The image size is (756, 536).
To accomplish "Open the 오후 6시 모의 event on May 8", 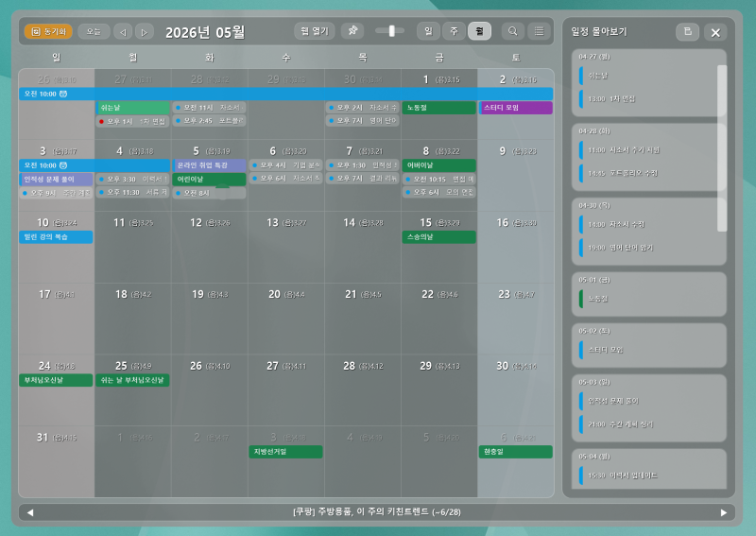I will pos(439,192).
